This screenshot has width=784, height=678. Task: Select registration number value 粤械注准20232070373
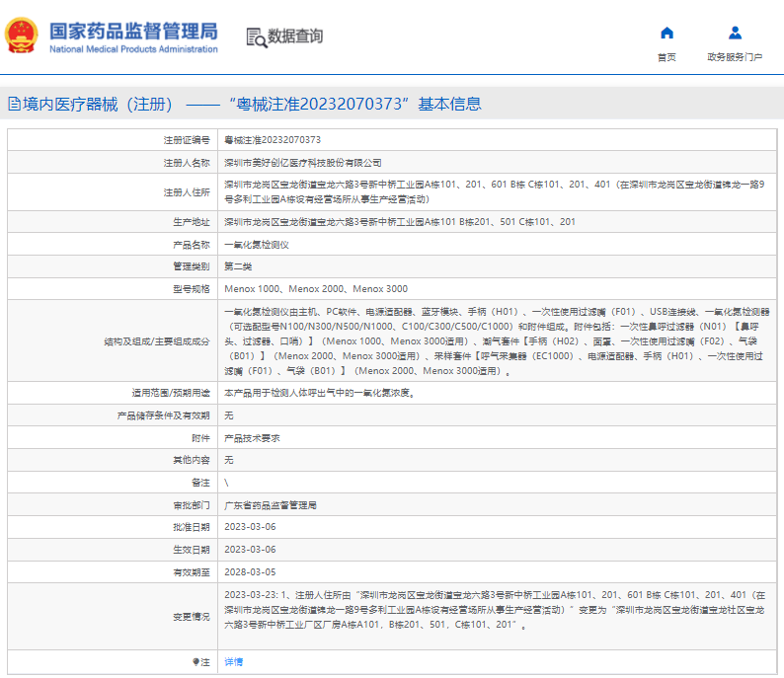pos(273,140)
